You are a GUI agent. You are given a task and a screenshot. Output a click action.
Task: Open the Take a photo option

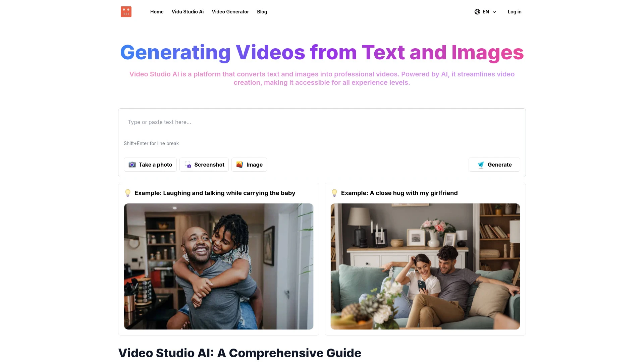coord(150,165)
